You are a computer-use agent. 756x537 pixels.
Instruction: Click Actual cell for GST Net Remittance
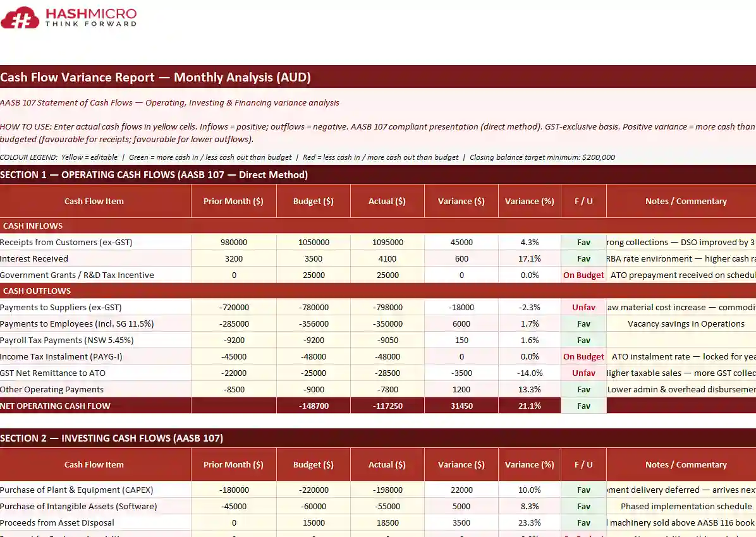point(387,373)
